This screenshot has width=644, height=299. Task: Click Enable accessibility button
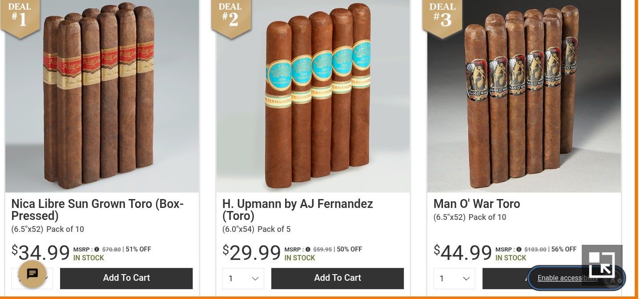(576, 279)
